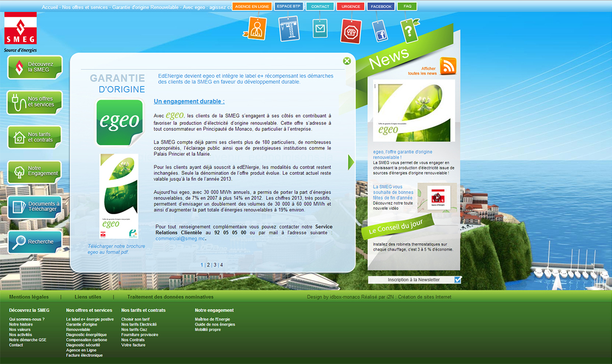The image size is (612, 364).
Task: Select the AGENCE EN LIGNE top tab
Action: (x=252, y=7)
